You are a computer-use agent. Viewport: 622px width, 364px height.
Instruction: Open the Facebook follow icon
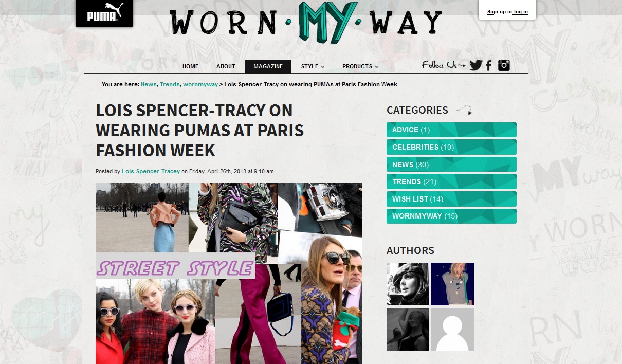tap(489, 65)
